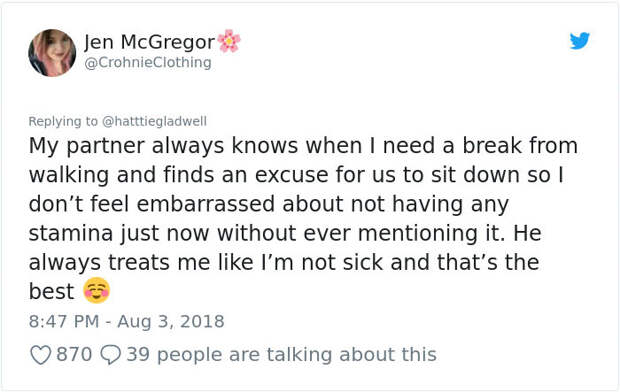
Task: Click the 'Replying to' label text
Action: click(63, 121)
